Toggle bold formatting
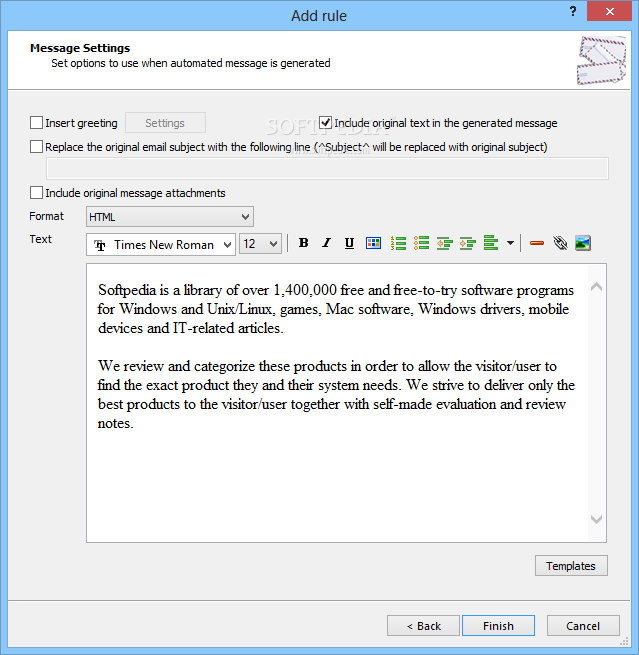Screen dimensions: 639x655 coord(304,243)
